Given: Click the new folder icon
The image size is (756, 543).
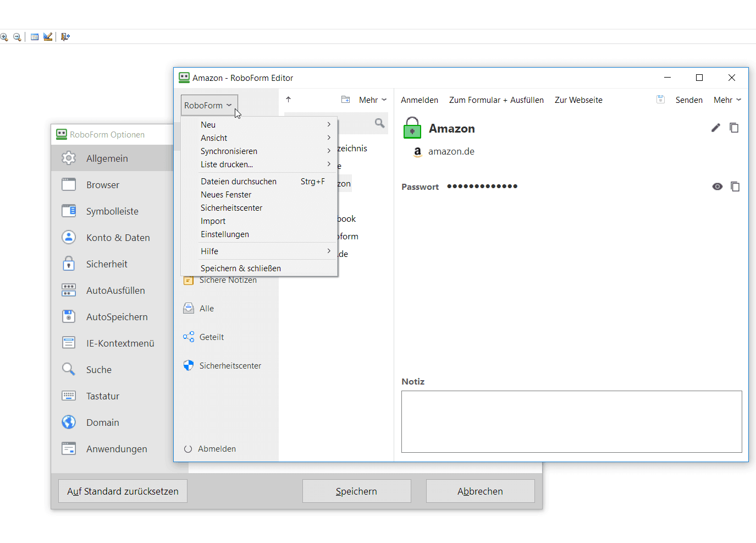Looking at the screenshot, I should click(x=346, y=100).
